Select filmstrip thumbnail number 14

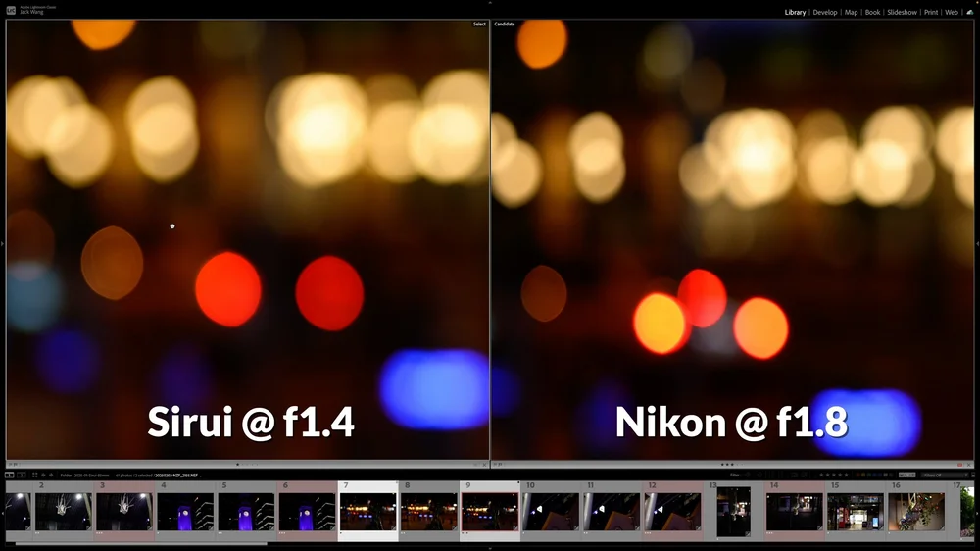click(795, 511)
